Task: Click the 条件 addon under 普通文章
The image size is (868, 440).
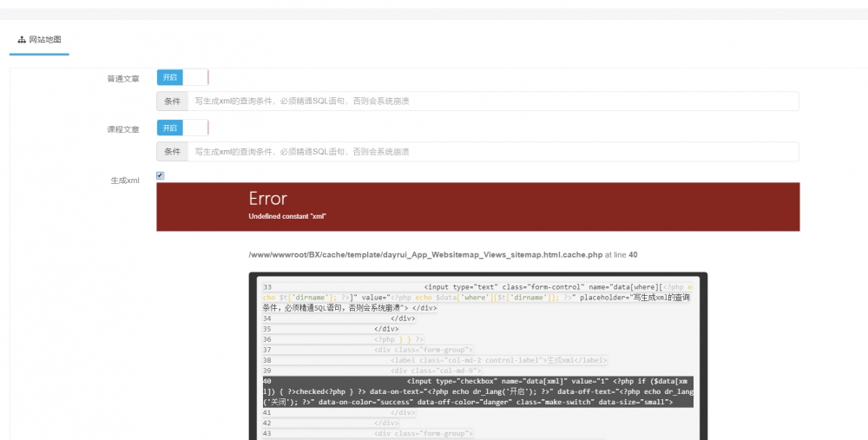Action: [172, 102]
